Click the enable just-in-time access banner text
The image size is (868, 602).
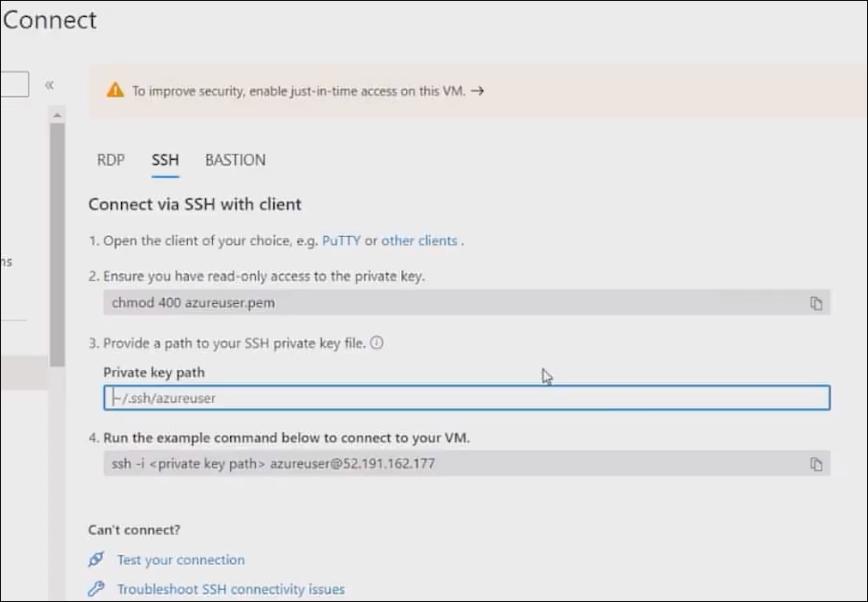point(298,90)
